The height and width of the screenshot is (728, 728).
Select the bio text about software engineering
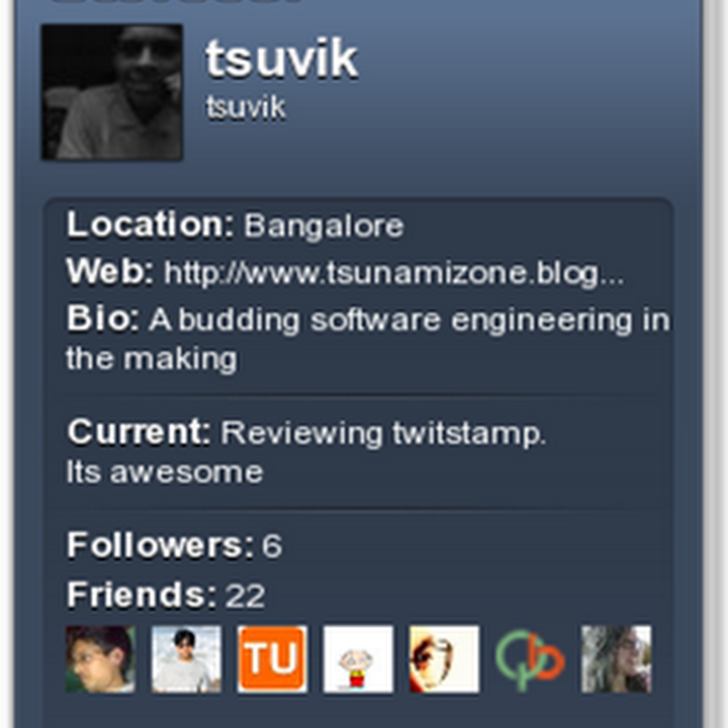pyautogui.click(x=368, y=339)
